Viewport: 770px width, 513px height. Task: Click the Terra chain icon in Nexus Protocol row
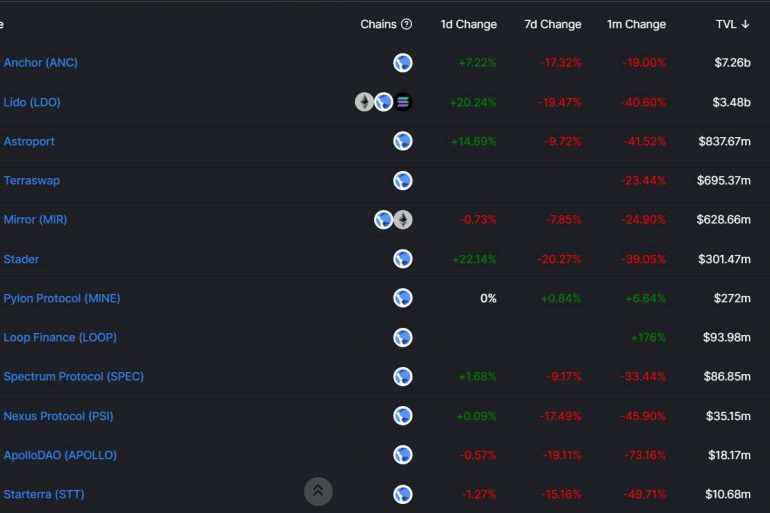403,416
